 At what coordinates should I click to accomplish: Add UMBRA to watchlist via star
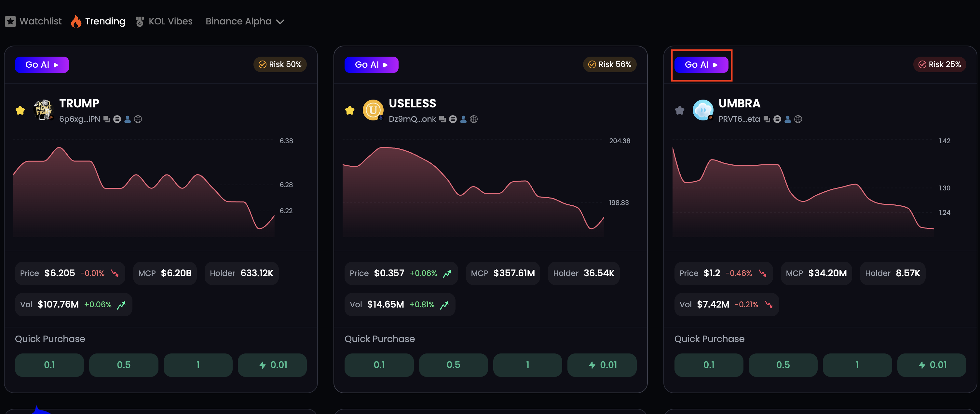679,110
